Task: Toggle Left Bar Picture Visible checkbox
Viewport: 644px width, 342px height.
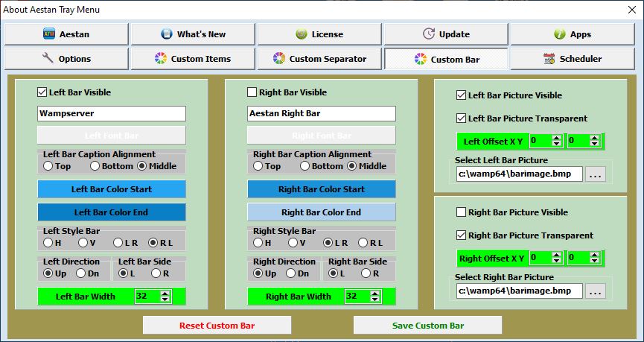Action: [462, 95]
